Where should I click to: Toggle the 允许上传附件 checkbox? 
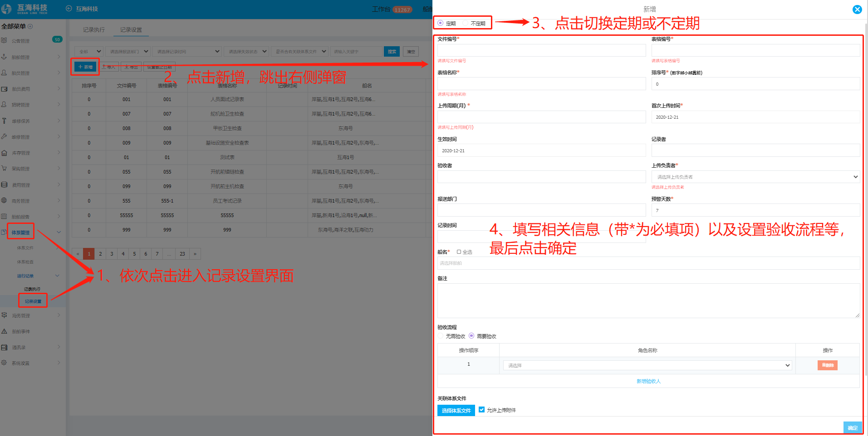pyautogui.click(x=481, y=410)
